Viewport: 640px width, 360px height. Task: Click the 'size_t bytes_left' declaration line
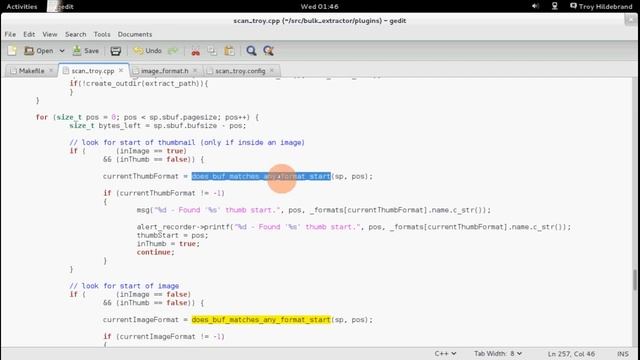[158, 126]
